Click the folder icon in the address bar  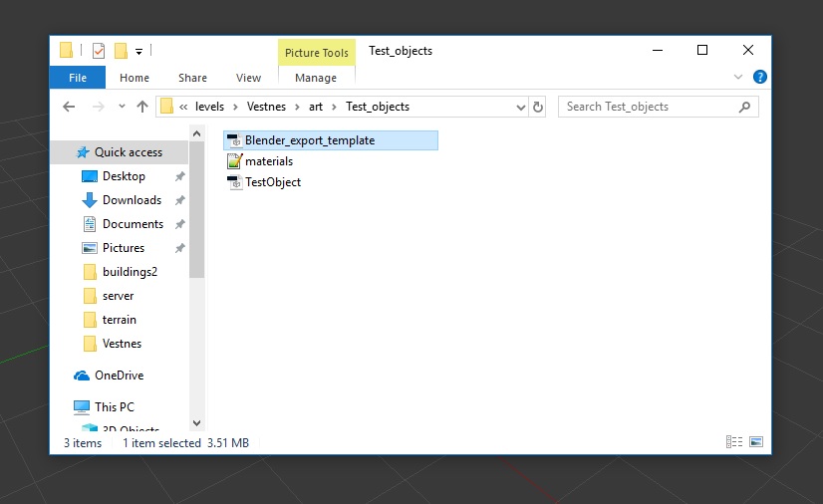(x=166, y=107)
